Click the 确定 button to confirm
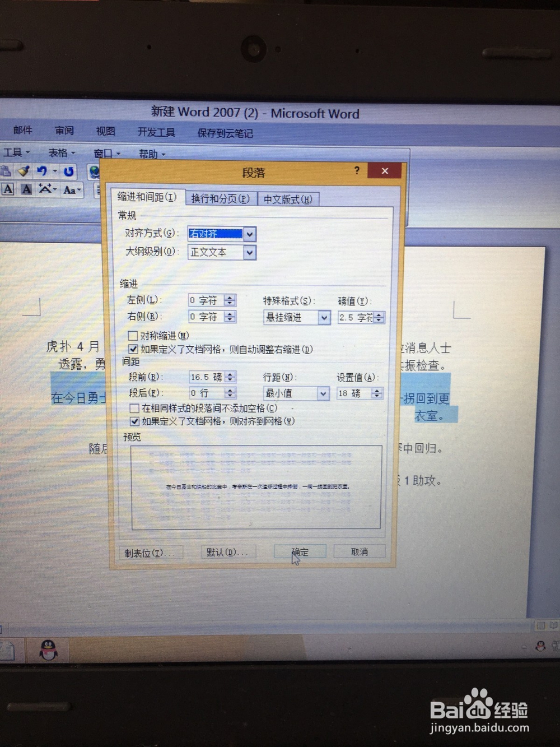The image size is (560, 747). click(300, 551)
